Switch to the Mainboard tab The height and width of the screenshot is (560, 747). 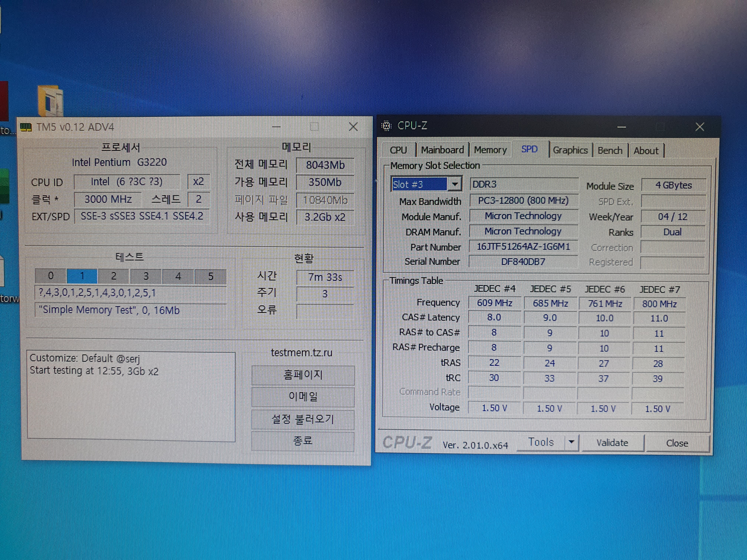click(442, 150)
